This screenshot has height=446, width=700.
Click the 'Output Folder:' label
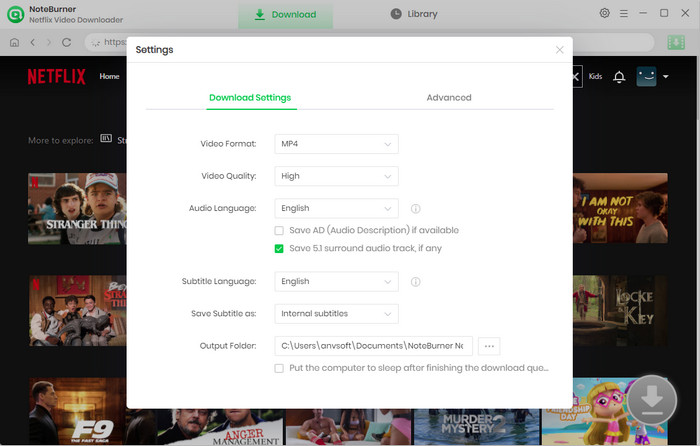[x=228, y=346]
